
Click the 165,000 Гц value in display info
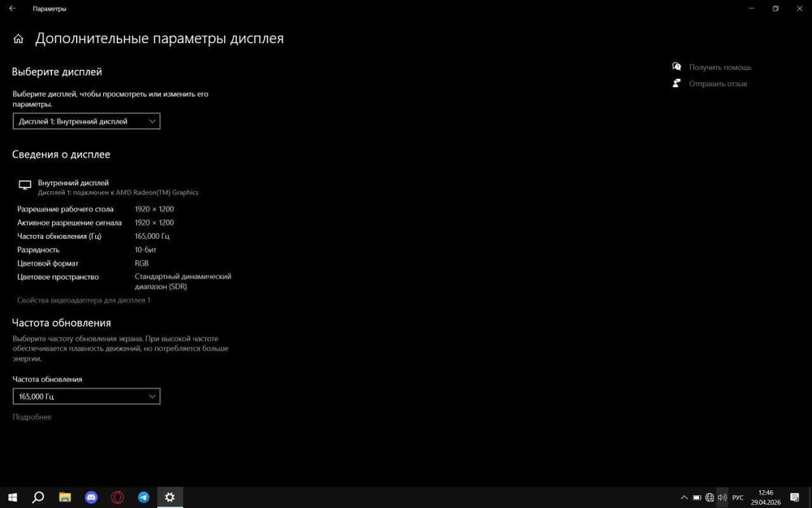(152, 237)
